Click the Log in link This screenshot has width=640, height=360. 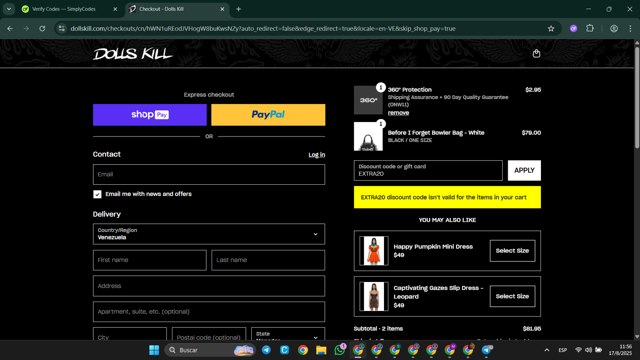pyautogui.click(x=317, y=155)
